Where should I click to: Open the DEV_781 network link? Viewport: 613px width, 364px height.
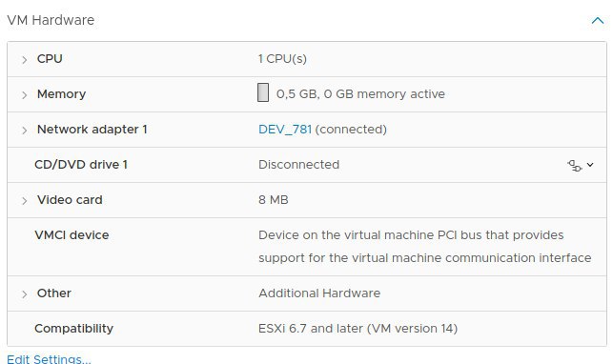pos(285,130)
